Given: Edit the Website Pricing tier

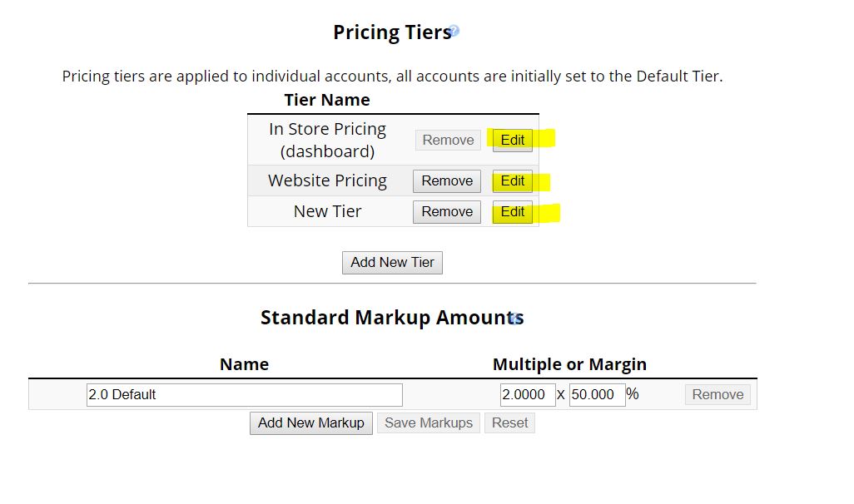Looking at the screenshot, I should click(511, 180).
